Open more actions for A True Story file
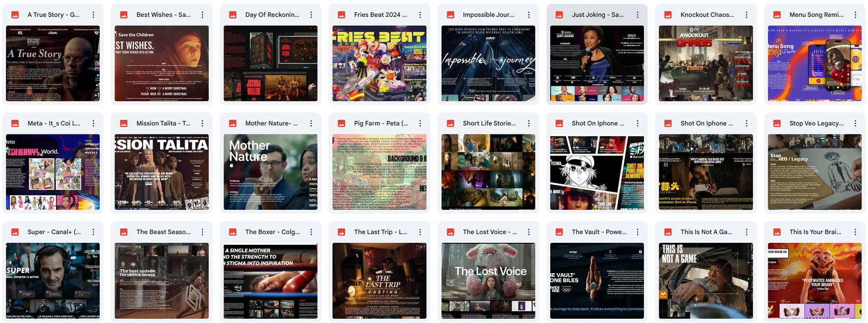This screenshot has height=323, width=868. tap(93, 15)
